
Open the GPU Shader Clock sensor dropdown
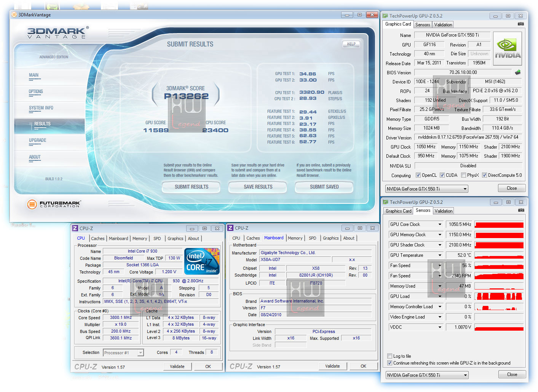[x=440, y=245]
